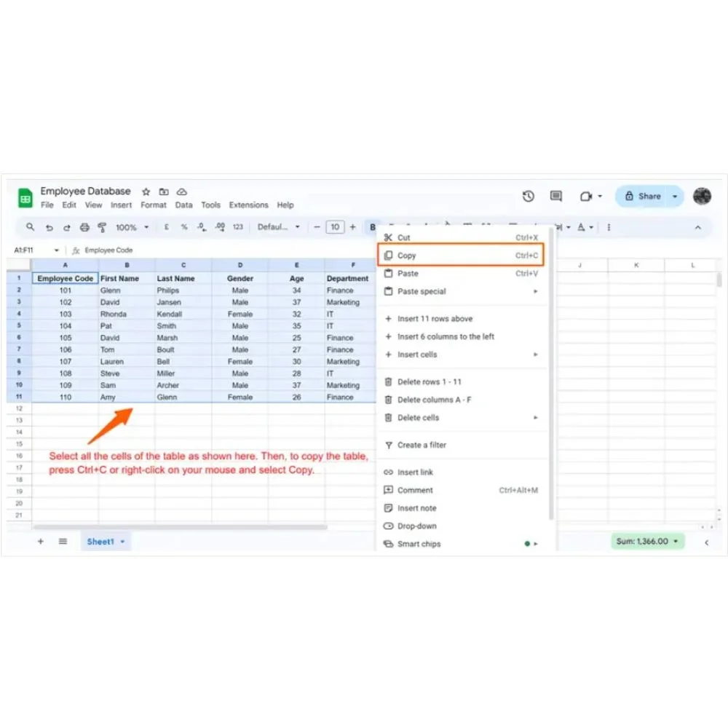Select Comment in the context menu
The image size is (728, 728).
[x=461, y=490]
